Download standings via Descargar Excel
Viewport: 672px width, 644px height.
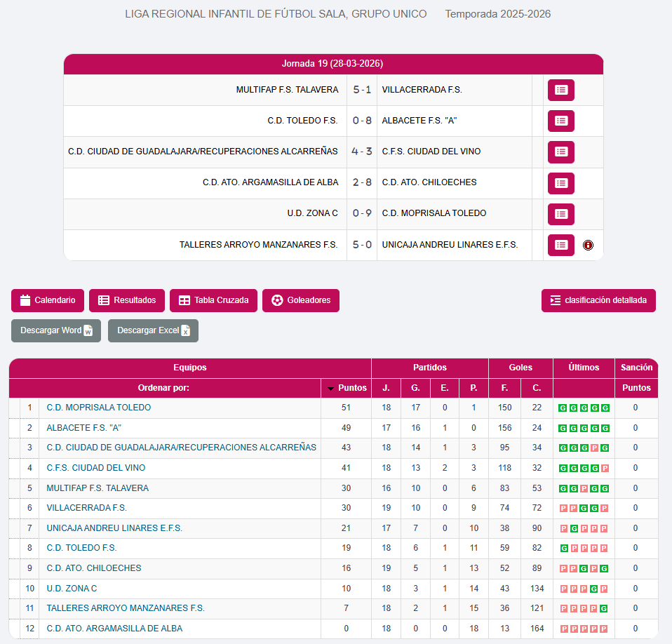click(x=153, y=331)
